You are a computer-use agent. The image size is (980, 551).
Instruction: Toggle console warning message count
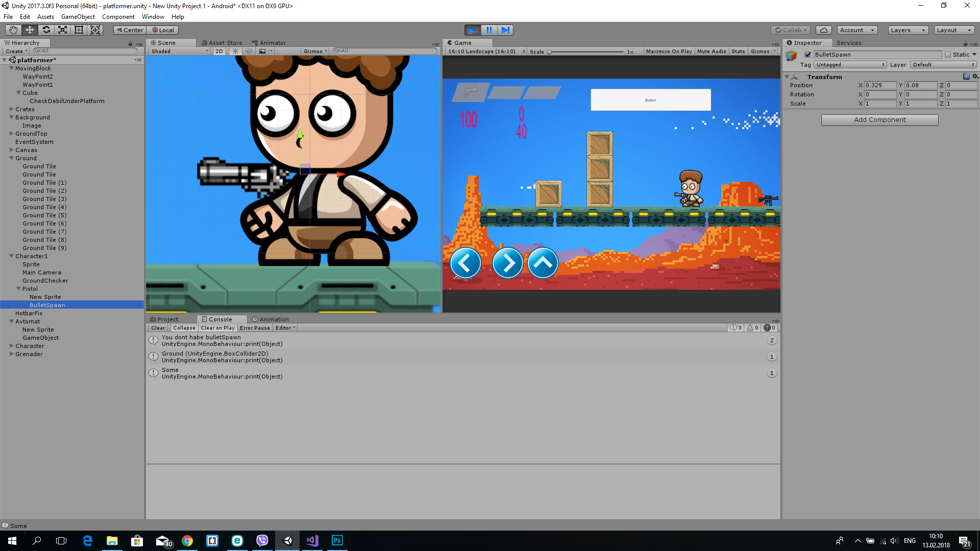tap(753, 328)
